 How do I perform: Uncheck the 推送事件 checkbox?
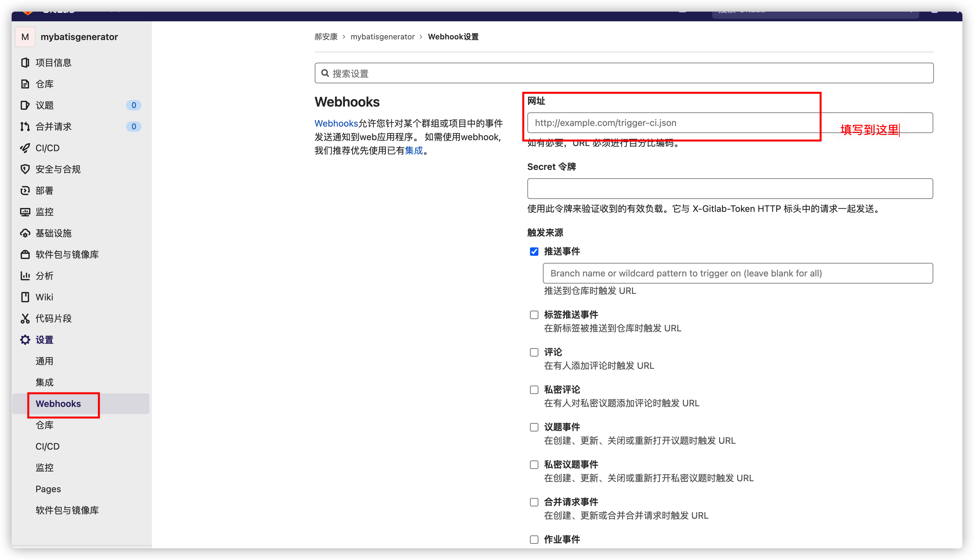534,252
